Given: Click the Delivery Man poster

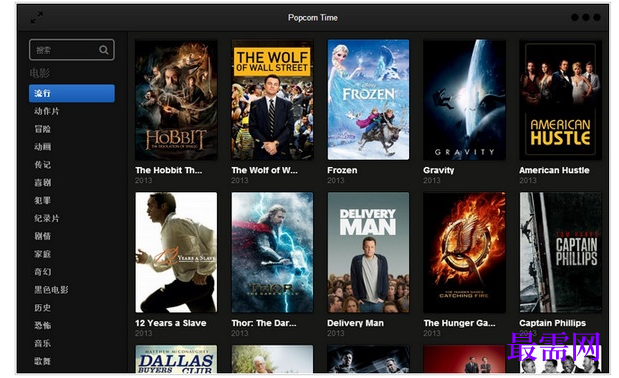Looking at the screenshot, I should tap(368, 253).
